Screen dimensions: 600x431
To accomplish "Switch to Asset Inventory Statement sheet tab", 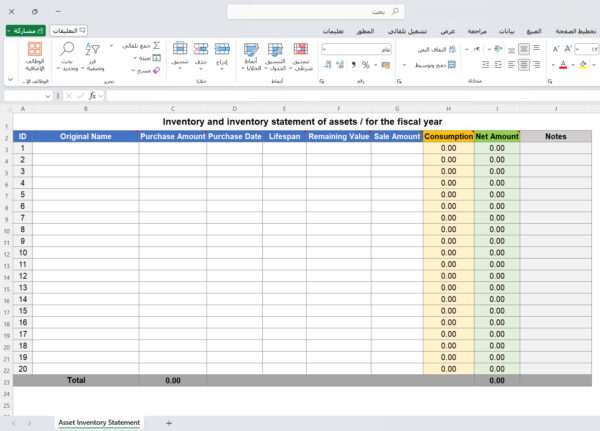I will pos(99,423).
